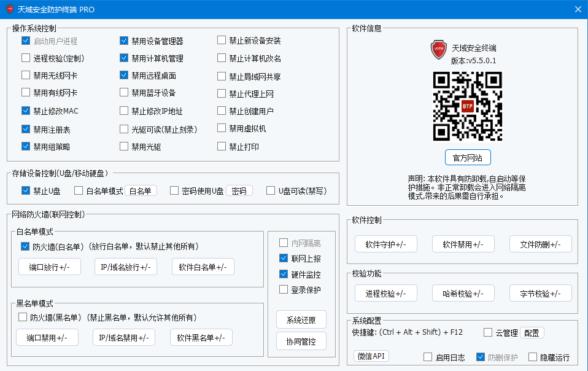Click the shield logo above 天域安全终端
Screen dimensions: 588x371
coord(438,50)
